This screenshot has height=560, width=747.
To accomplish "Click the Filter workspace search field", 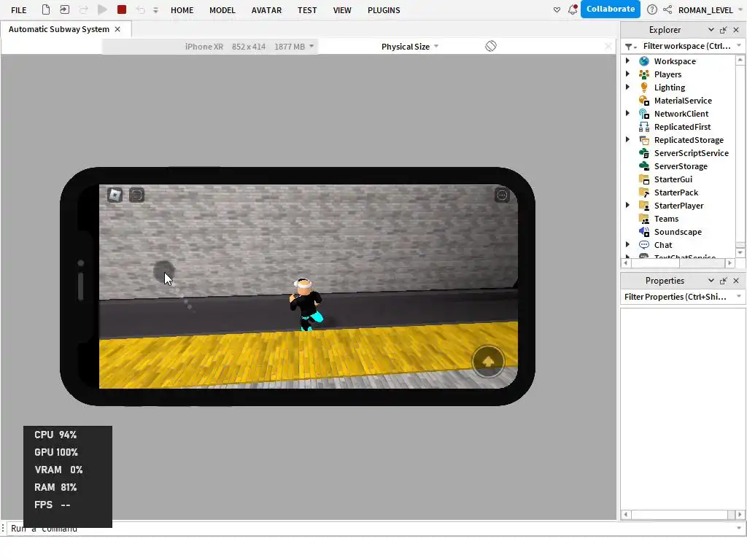I will tap(686, 46).
